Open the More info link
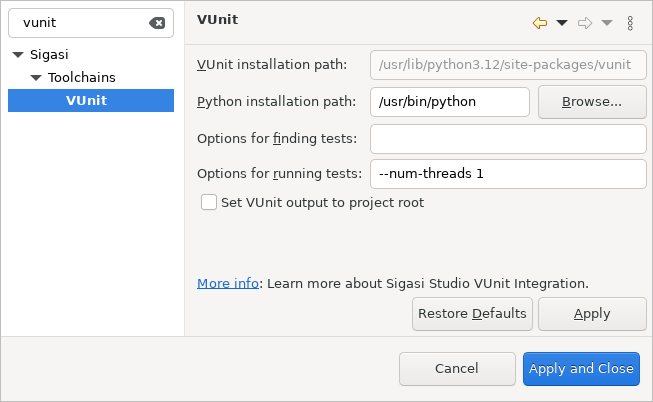This screenshot has width=653, height=402. pos(228,283)
